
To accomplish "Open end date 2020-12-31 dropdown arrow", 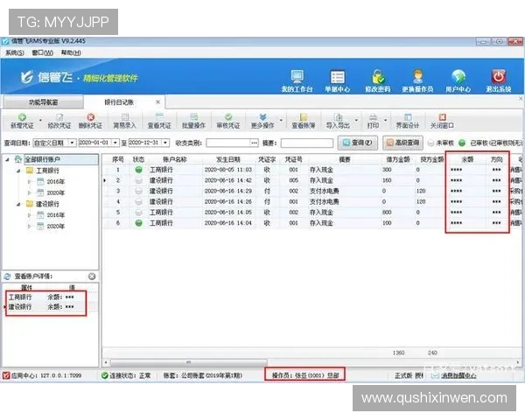I will click(165, 143).
